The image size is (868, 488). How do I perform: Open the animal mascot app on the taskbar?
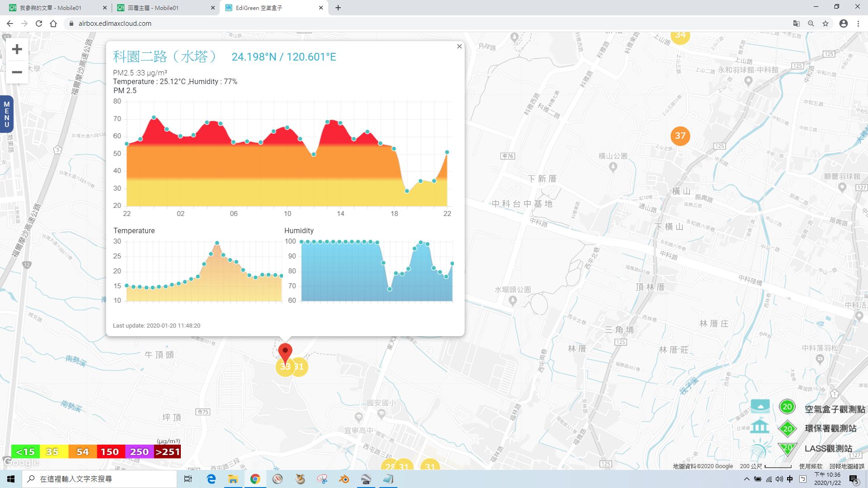click(300, 479)
